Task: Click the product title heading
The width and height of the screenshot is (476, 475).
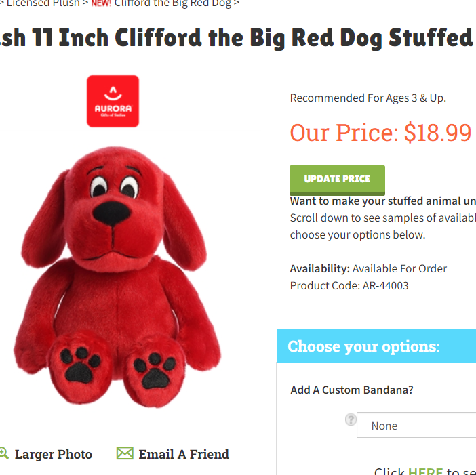Action: pos(237,38)
